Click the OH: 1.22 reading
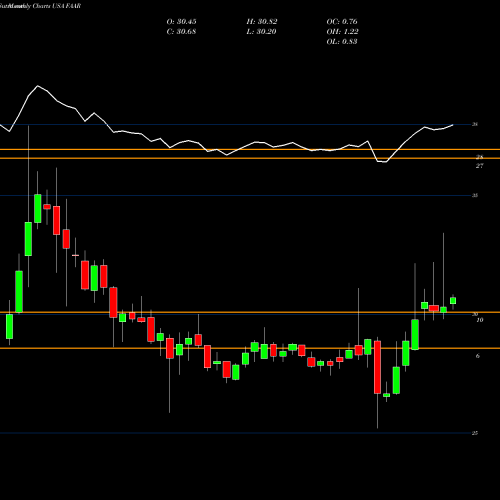 [342, 32]
